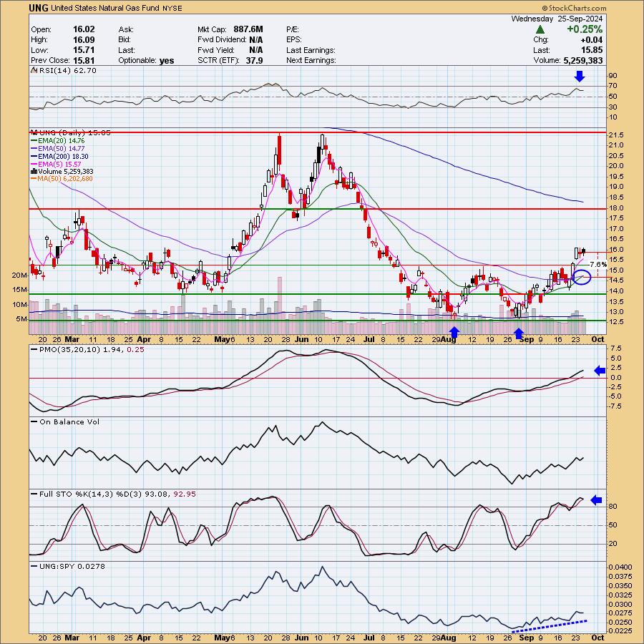Click the Low value 15.71
Image resolution: width=644 pixels, height=644 pixels.
[84, 50]
